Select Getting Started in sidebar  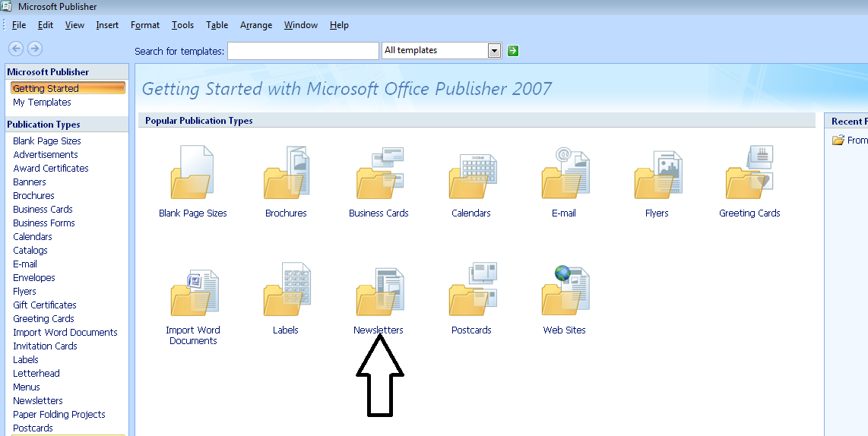(x=68, y=88)
